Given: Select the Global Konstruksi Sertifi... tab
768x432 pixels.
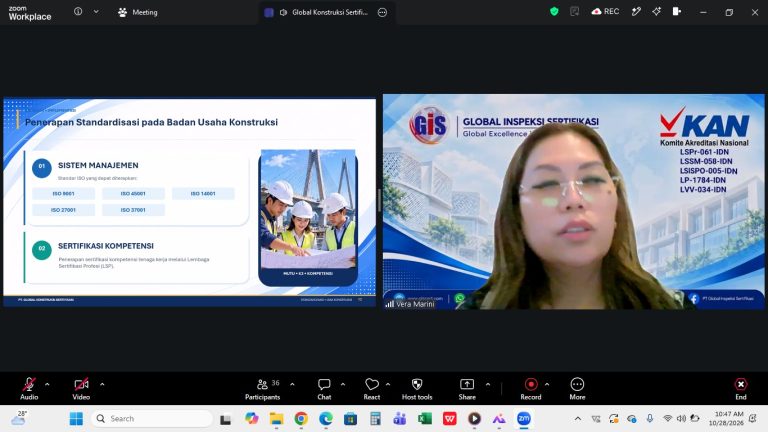Looking at the screenshot, I should [x=325, y=12].
